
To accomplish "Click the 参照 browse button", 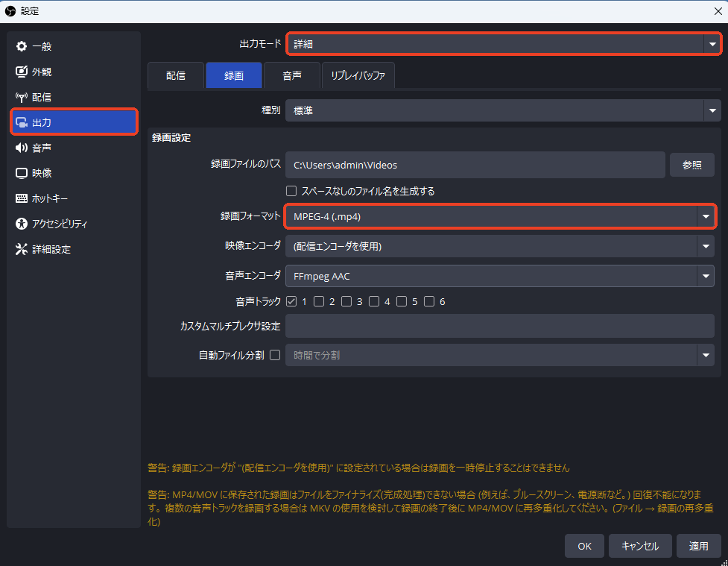I will click(x=691, y=165).
